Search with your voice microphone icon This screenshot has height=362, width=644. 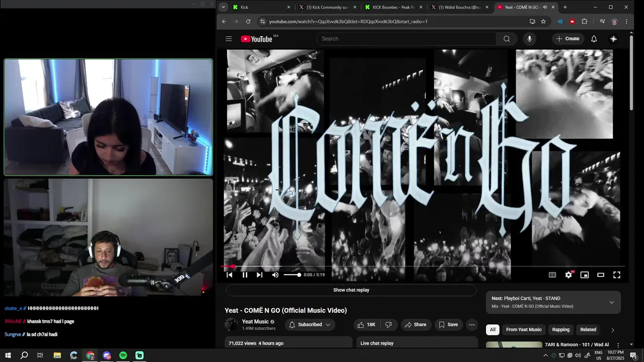point(529,39)
